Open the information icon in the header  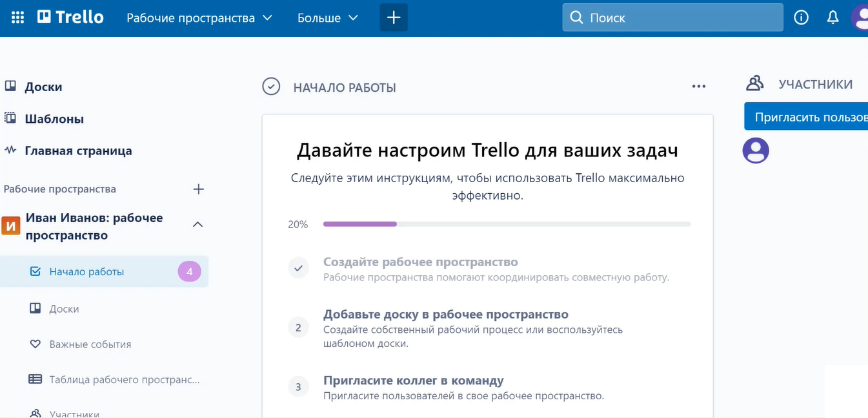click(801, 17)
